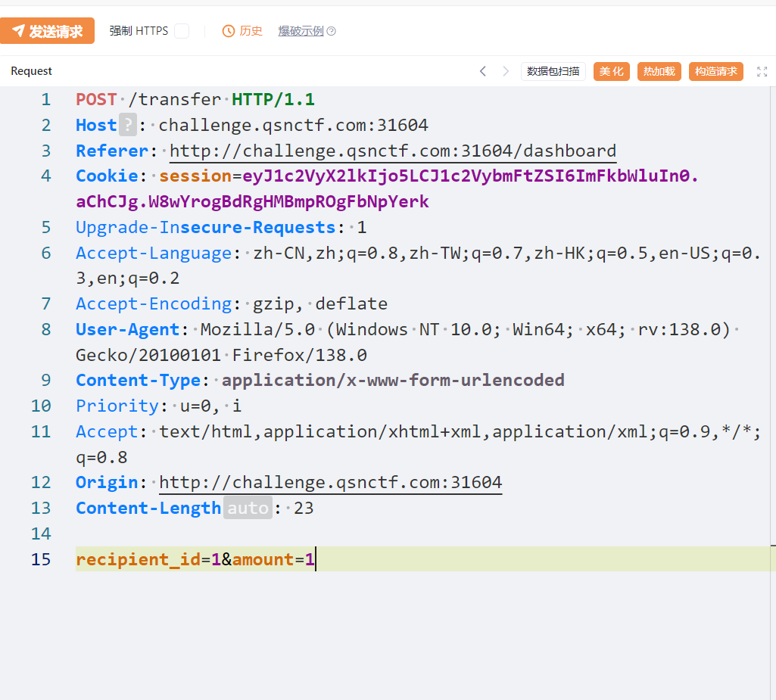Click the 数据包扫描 packet scan button
Screen dimensions: 776x700
(x=553, y=71)
